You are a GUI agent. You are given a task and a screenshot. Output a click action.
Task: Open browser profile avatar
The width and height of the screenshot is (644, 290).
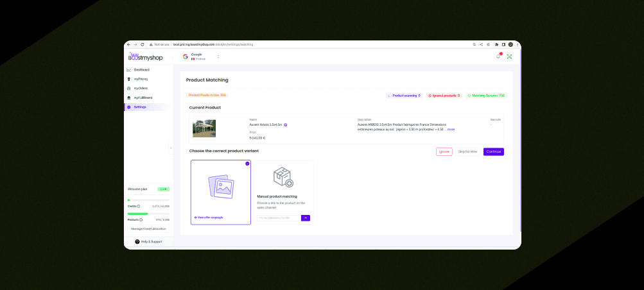point(510,44)
